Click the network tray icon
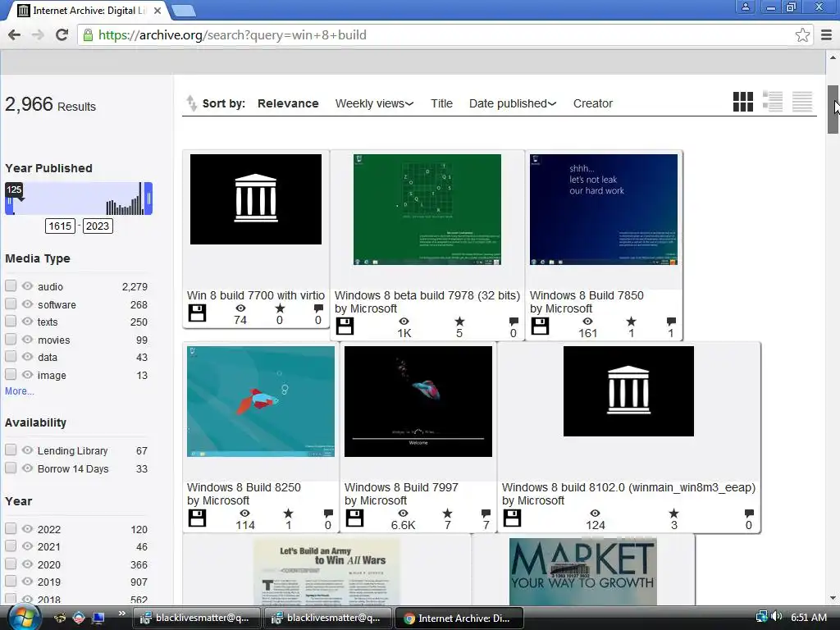This screenshot has height=630, width=840. pyautogui.click(x=761, y=617)
